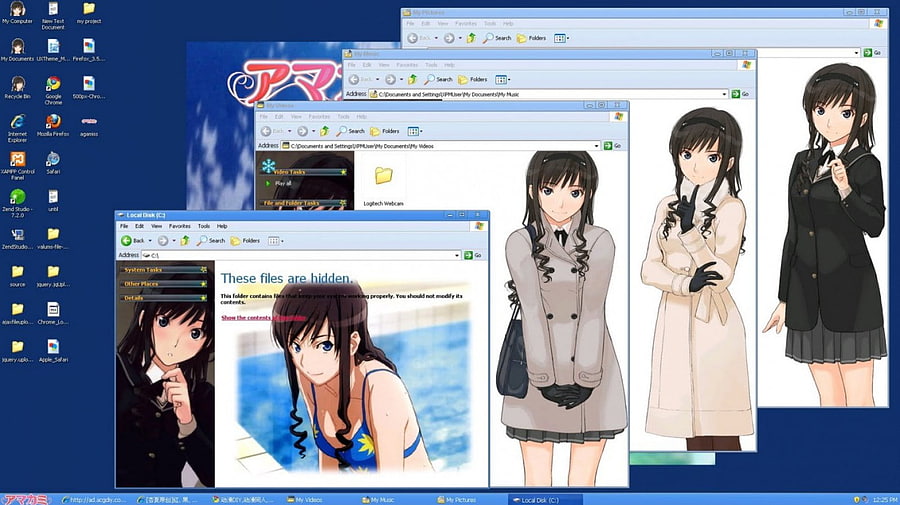This screenshot has height=505, width=900.
Task: Click the Start button on taskbar
Action: (x=25, y=499)
